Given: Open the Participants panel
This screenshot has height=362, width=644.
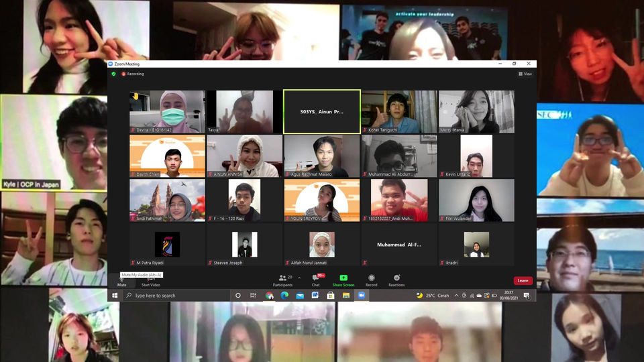Looking at the screenshot, I should tap(283, 281).
